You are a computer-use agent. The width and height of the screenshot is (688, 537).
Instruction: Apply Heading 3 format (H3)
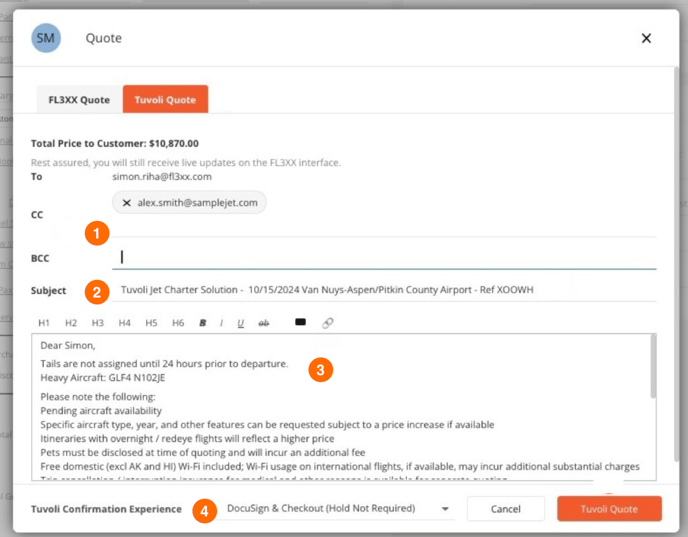pyautogui.click(x=97, y=323)
